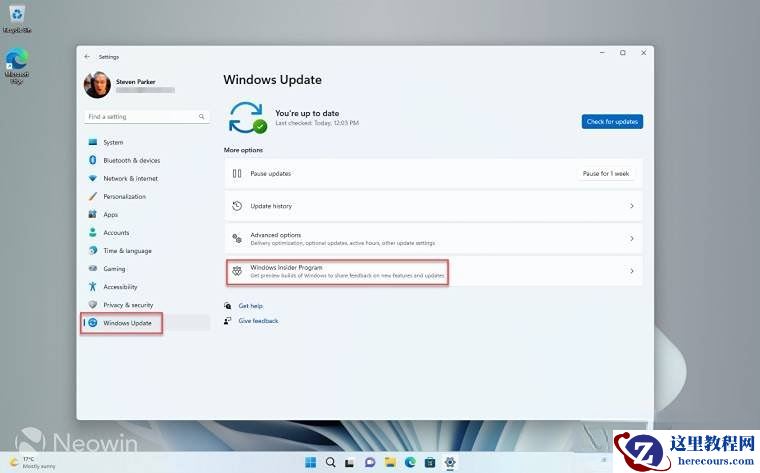Click the Personalization brush icon
This screenshot has height=473, width=760.
coord(93,196)
